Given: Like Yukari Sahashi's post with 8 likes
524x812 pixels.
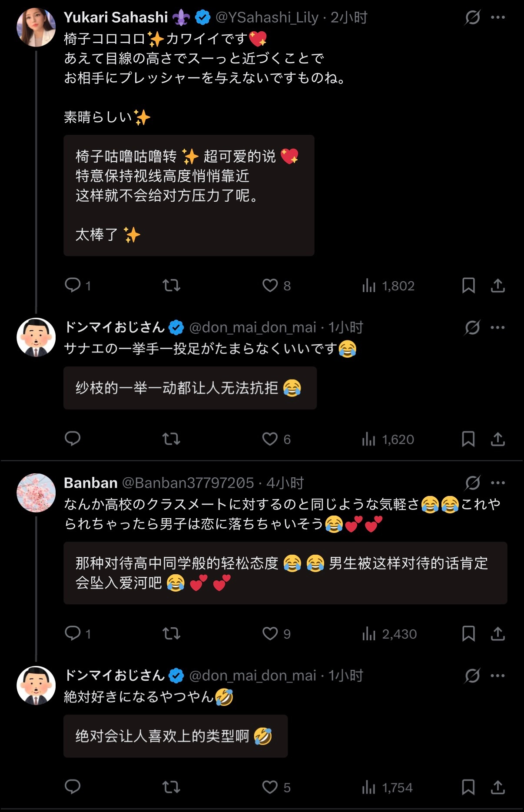Looking at the screenshot, I should click(x=276, y=286).
